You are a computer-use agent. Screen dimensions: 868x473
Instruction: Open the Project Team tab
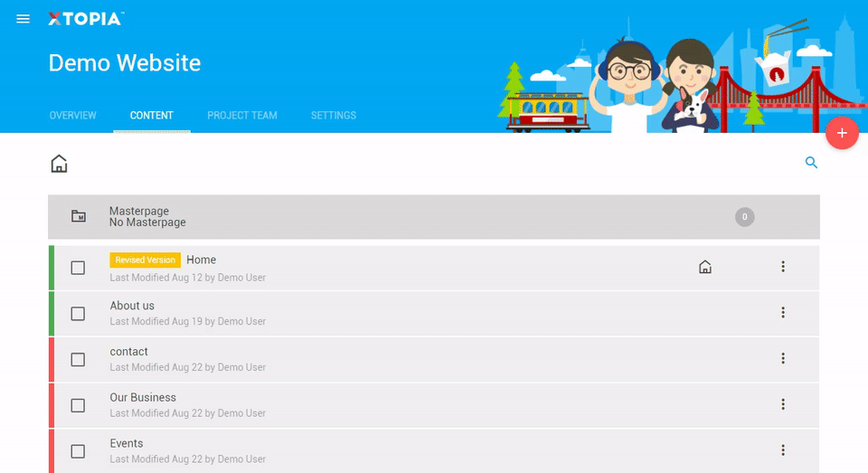[x=242, y=116]
